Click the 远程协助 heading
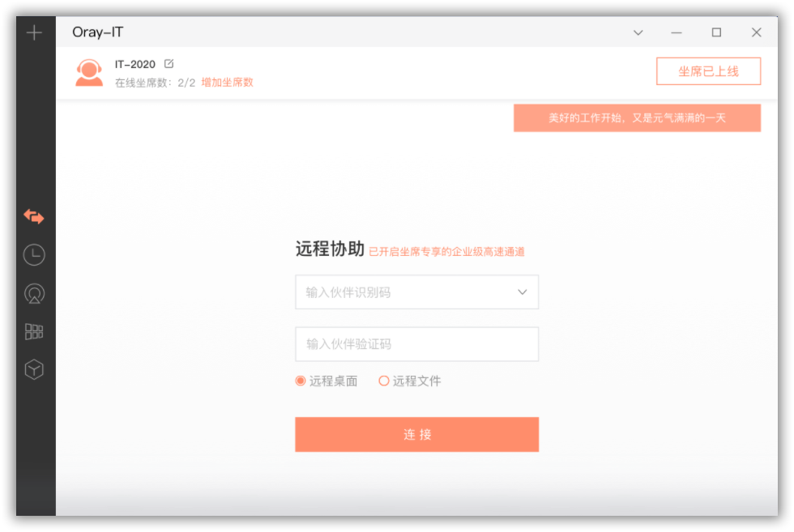Image resolution: width=794 pixels, height=532 pixels. pos(330,249)
